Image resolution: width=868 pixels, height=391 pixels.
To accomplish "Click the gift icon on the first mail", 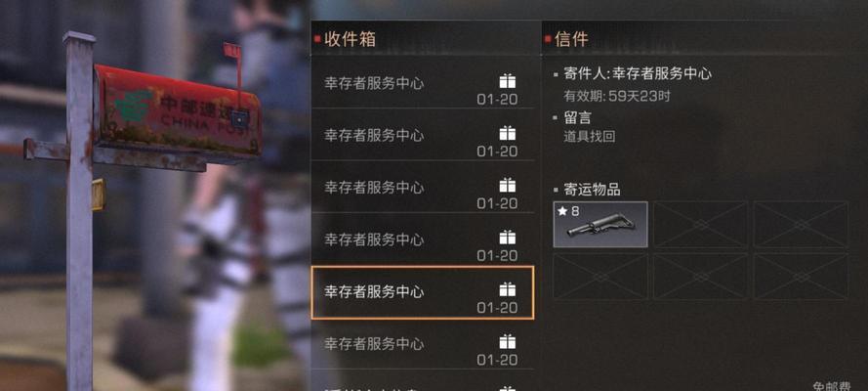I will [x=507, y=81].
